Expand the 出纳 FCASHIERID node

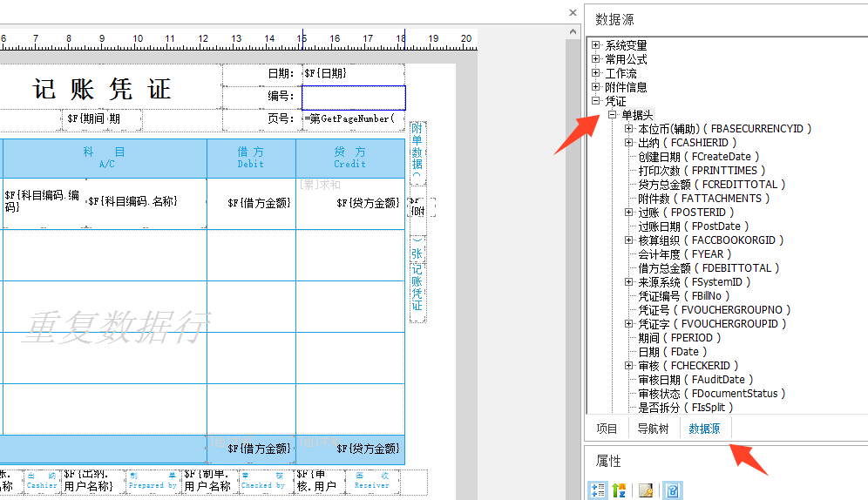[x=629, y=142]
